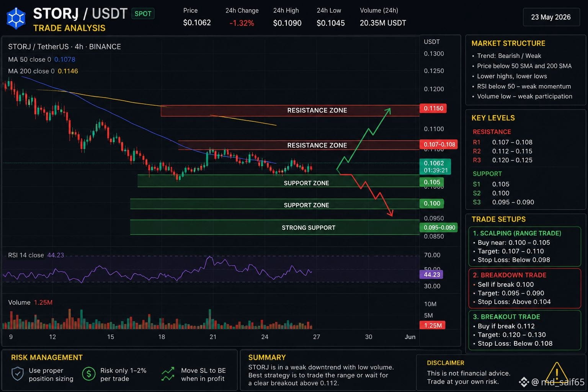
Task: Click 70.00 on the RSI axis
Action: pyautogui.click(x=432, y=255)
